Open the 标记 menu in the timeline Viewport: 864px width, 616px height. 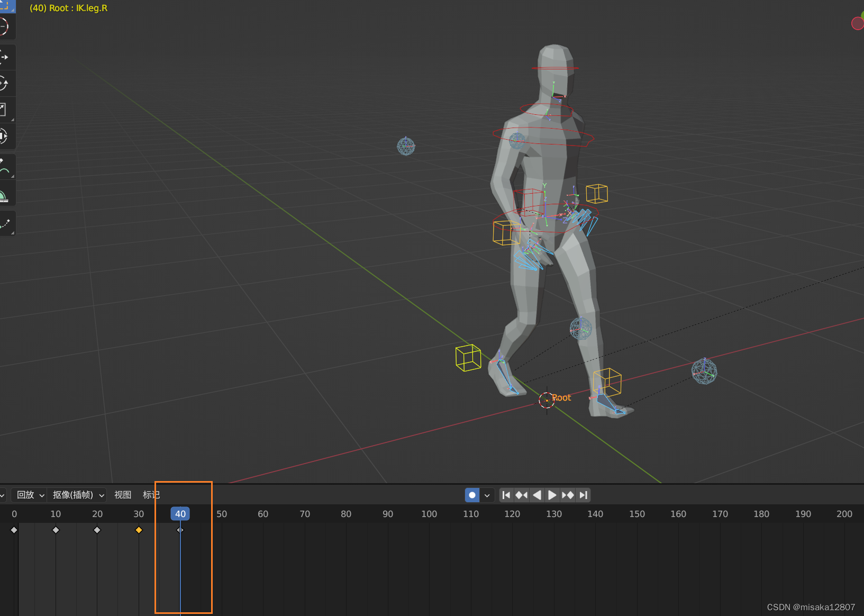point(151,495)
